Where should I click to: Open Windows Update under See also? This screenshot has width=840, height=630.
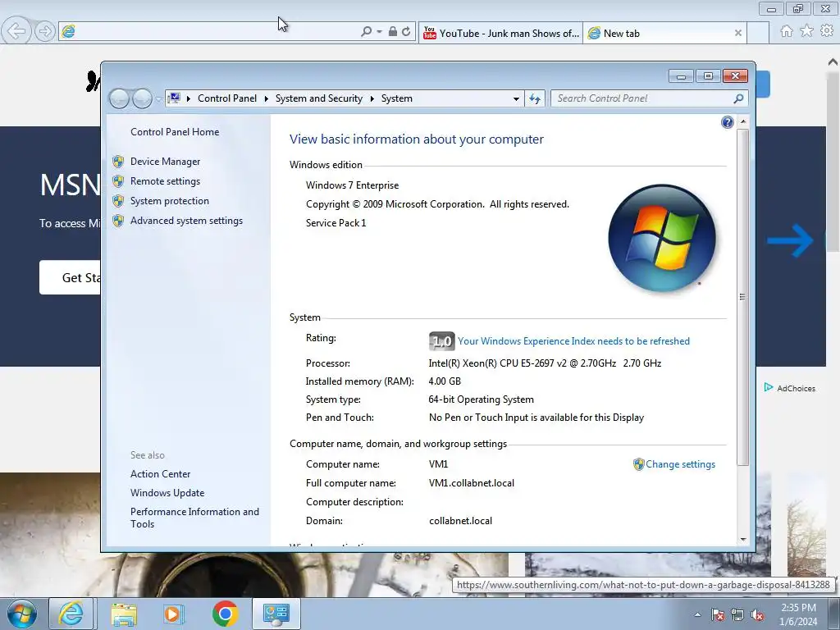pos(167,493)
